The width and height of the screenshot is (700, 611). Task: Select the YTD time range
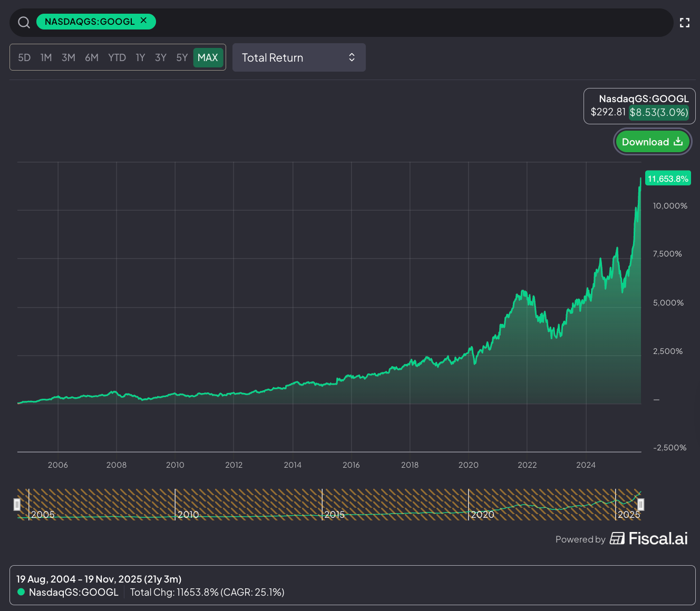(117, 57)
